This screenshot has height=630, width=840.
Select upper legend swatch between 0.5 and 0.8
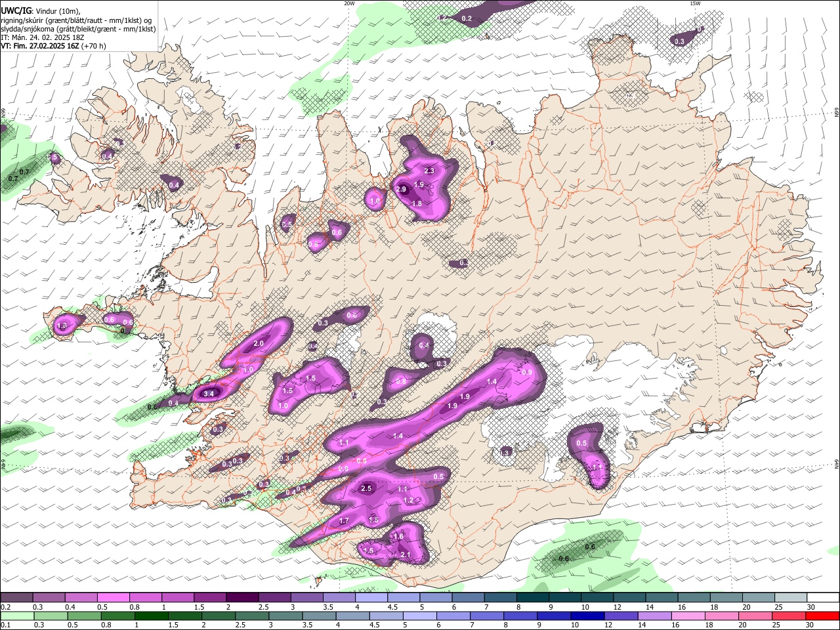click(x=113, y=598)
